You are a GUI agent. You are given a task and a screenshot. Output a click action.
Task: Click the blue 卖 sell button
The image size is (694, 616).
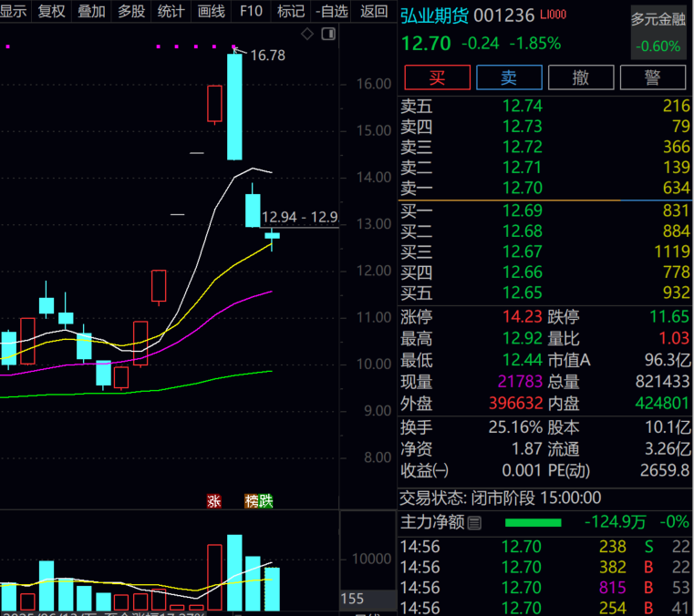(x=509, y=77)
